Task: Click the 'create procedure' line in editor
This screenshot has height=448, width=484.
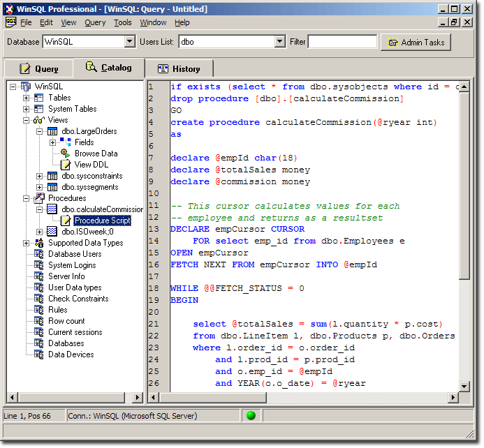Action: tap(304, 122)
